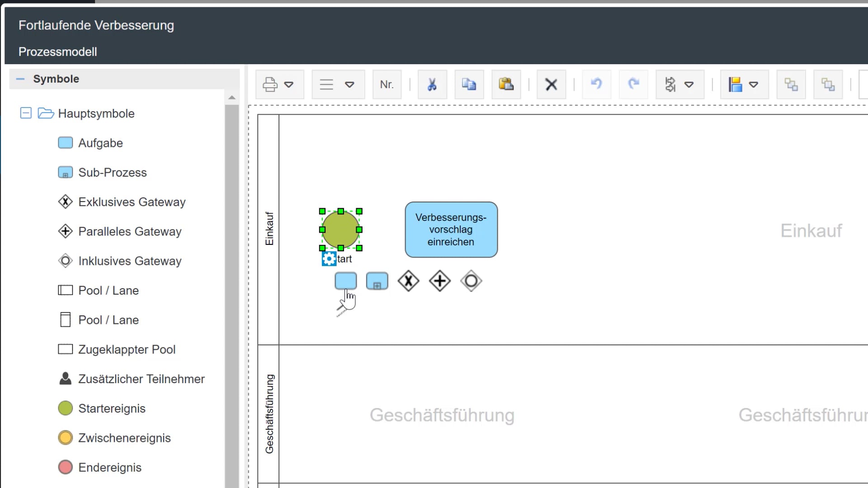Click the Redo arrow icon
Viewport: 868px width, 488px height.
pyautogui.click(x=633, y=84)
